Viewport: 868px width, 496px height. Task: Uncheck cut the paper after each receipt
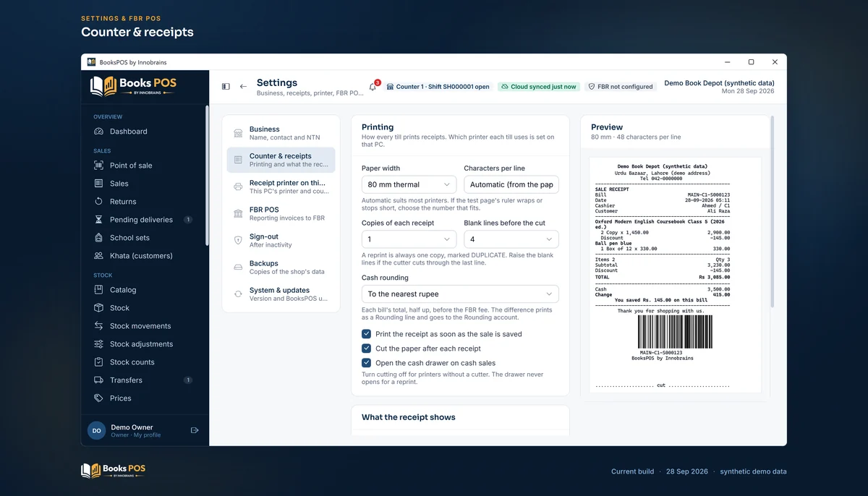click(x=367, y=349)
